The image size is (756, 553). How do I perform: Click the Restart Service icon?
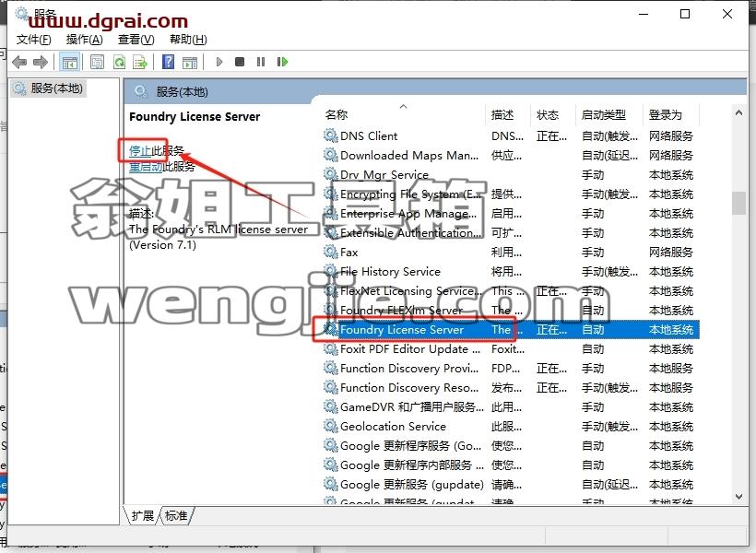(282, 62)
